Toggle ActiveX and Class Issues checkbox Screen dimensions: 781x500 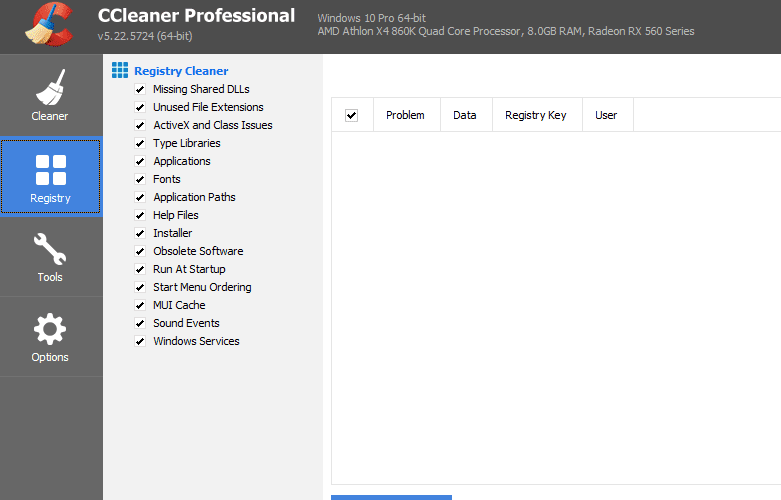tap(140, 125)
